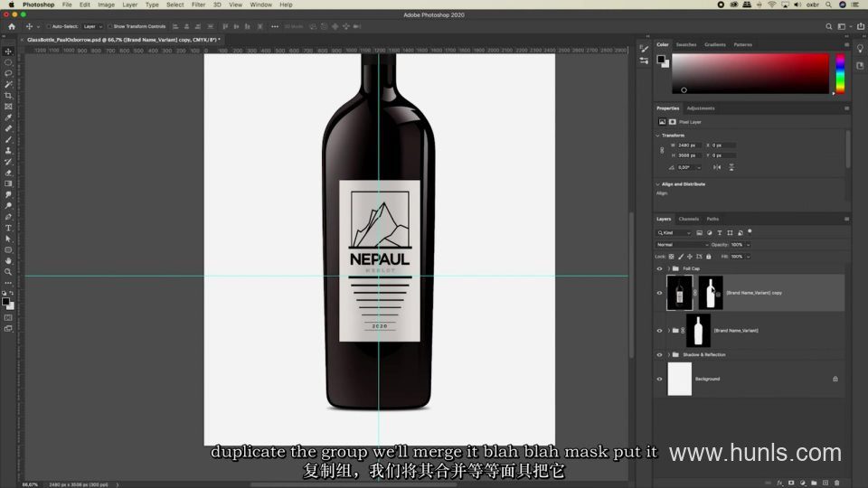Image resolution: width=868 pixels, height=488 pixels.
Task: Hide the Background layer
Action: (659, 380)
